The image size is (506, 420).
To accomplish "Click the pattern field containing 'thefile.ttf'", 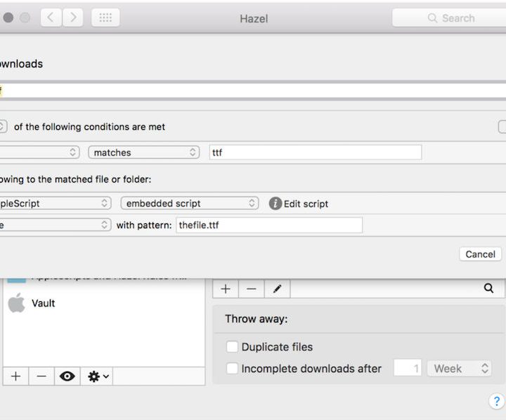I will (269, 225).
